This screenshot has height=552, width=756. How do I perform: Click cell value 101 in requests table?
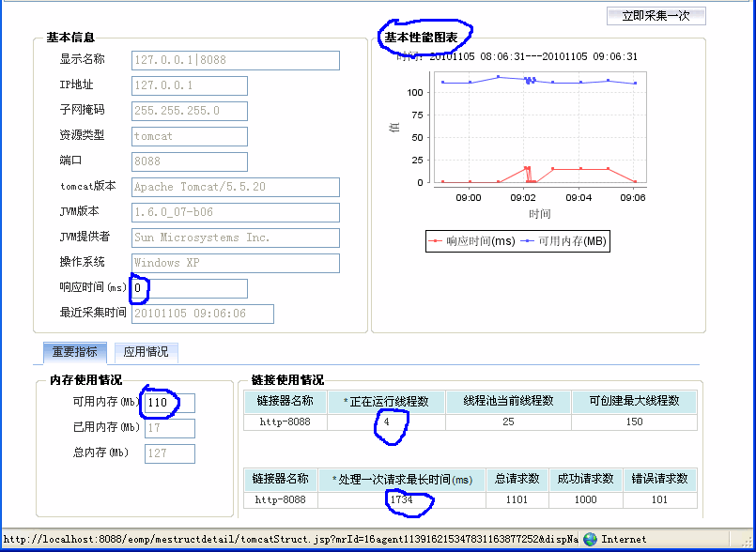pos(659,500)
